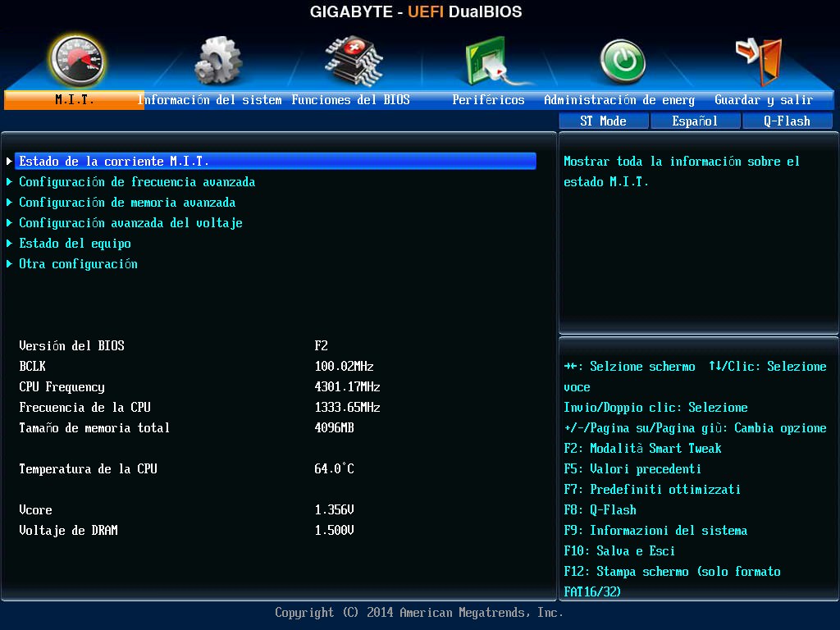Click the F5: Valori precedenti hint

632,469
